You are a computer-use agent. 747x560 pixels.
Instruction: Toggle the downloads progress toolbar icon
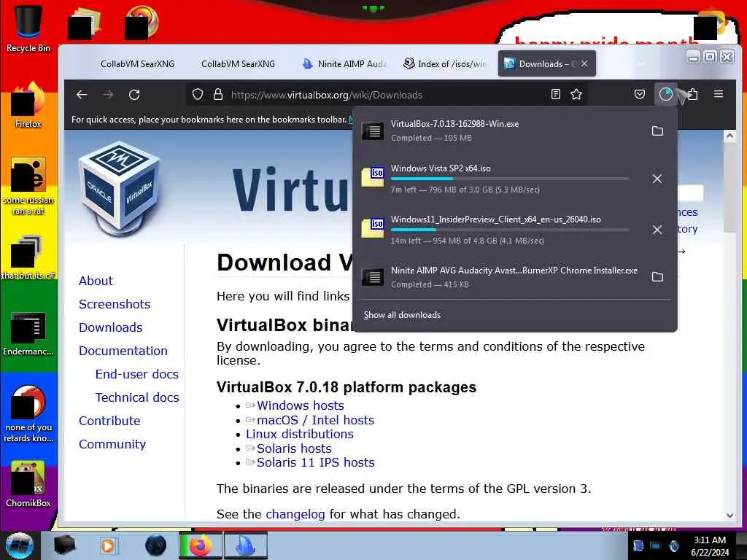665,94
